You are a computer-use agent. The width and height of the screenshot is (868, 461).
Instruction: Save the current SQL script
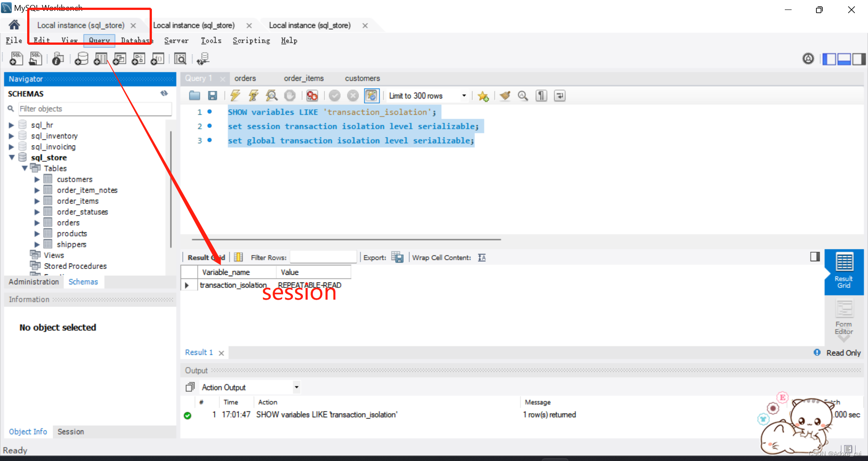point(212,95)
